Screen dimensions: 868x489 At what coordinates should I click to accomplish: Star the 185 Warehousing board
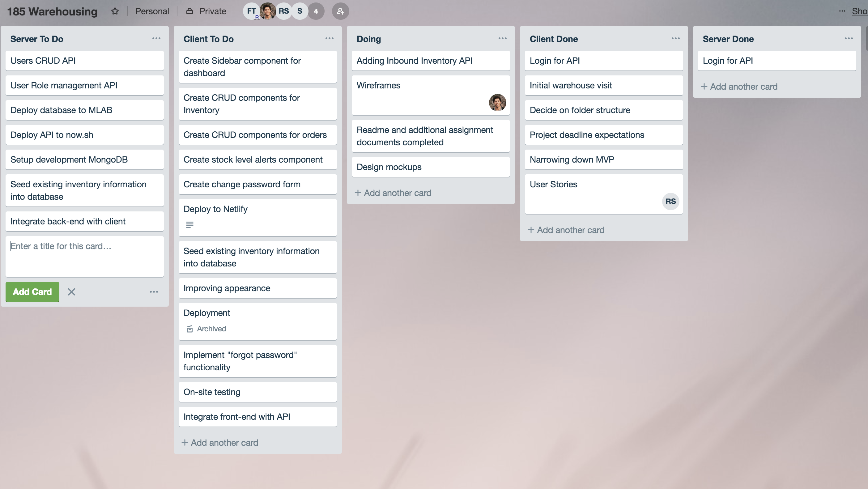click(x=115, y=11)
